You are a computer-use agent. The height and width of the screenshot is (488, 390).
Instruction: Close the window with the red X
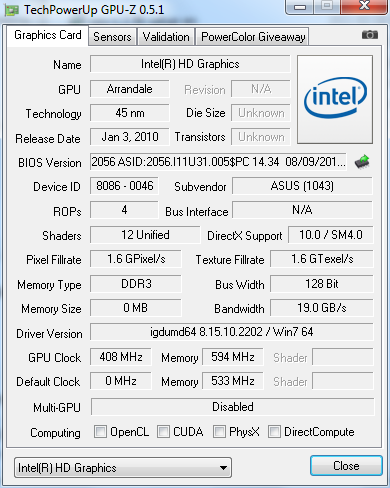[x=364, y=7]
